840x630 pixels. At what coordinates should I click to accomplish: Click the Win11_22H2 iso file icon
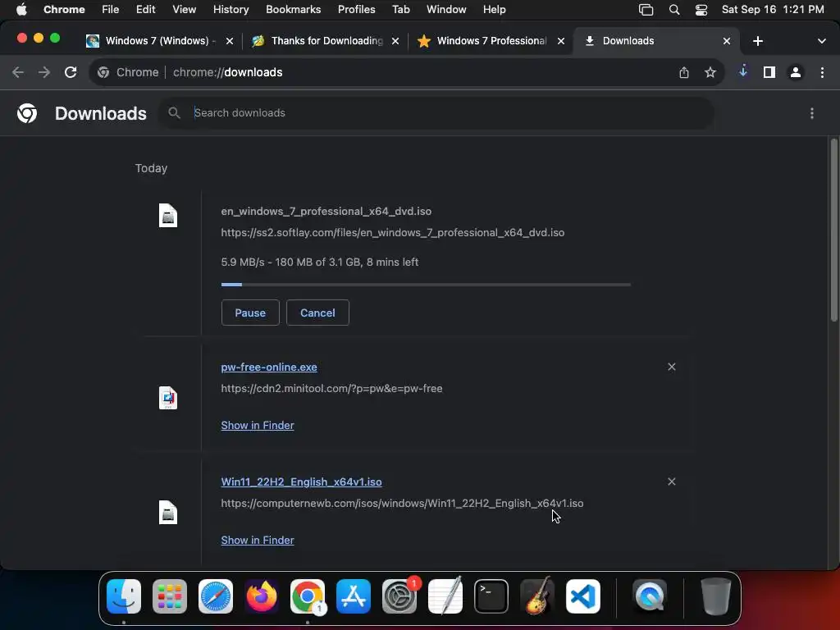tap(168, 512)
